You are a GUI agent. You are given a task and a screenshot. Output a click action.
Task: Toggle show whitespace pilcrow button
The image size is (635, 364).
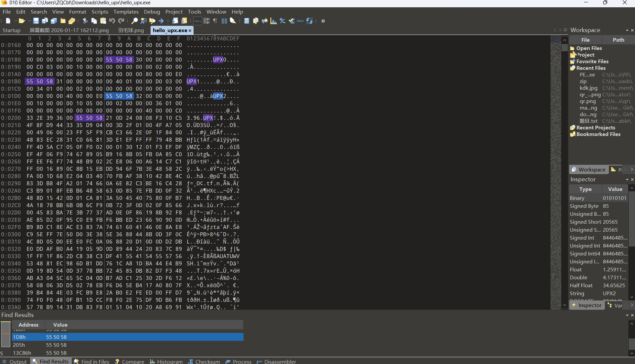215,21
